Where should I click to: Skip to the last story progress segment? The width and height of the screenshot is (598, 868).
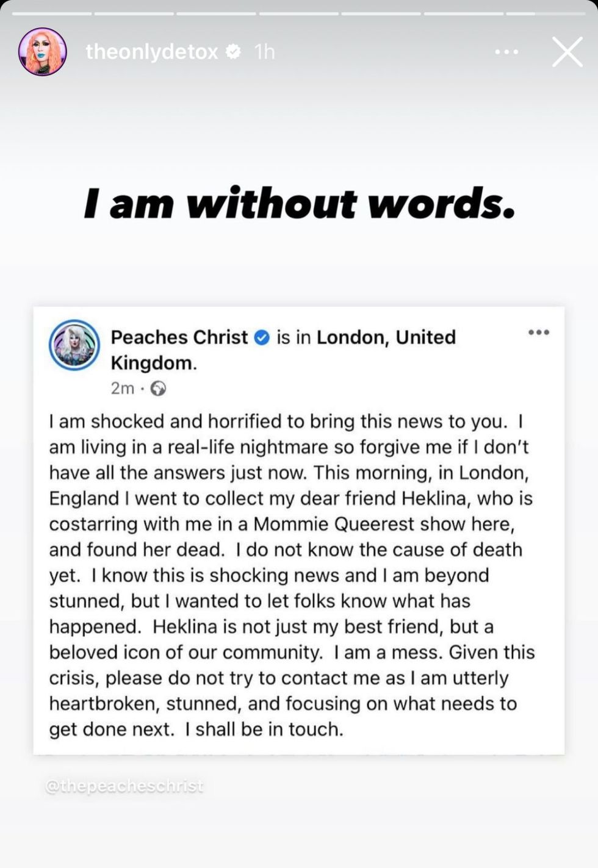(546, 13)
